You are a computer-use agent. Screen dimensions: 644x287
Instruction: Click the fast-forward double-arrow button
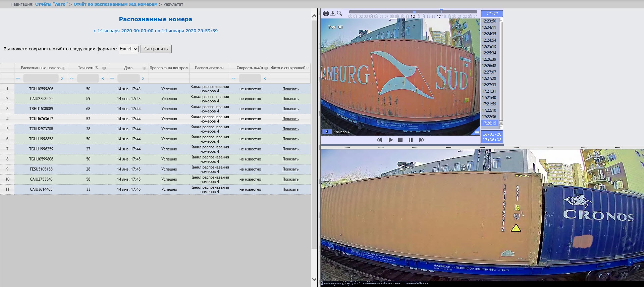pyautogui.click(x=422, y=140)
